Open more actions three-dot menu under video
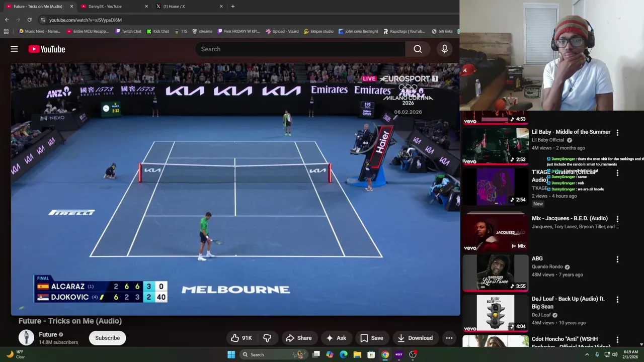The height and width of the screenshot is (362, 644). pyautogui.click(x=449, y=338)
